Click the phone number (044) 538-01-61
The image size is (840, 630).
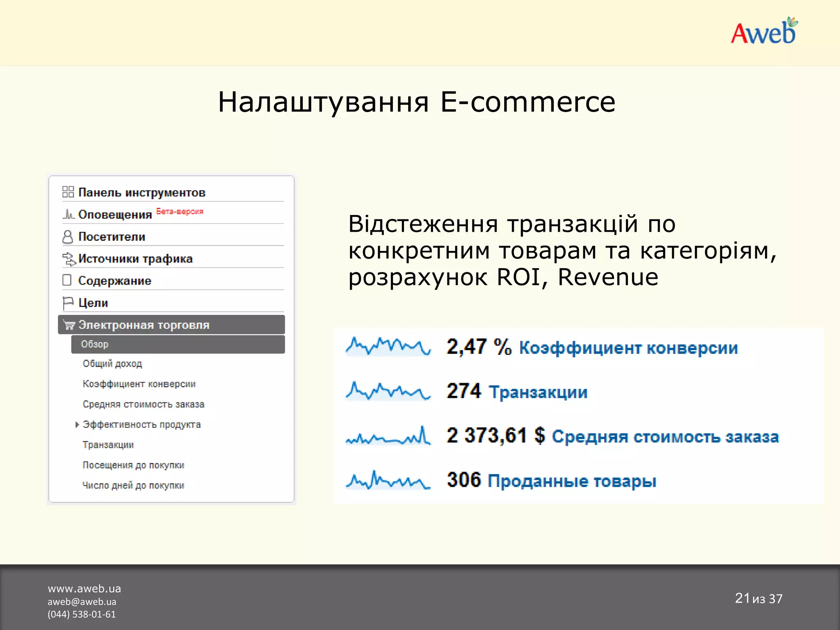(x=82, y=614)
